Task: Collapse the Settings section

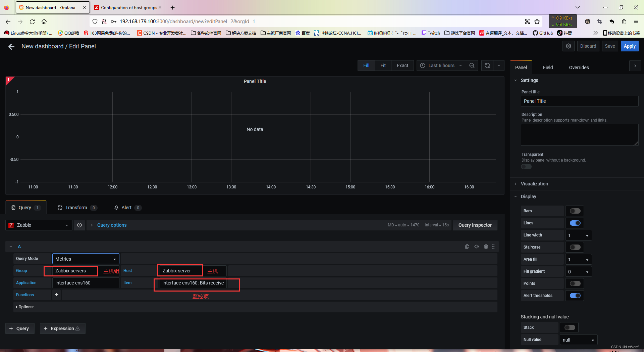Action: click(529, 80)
